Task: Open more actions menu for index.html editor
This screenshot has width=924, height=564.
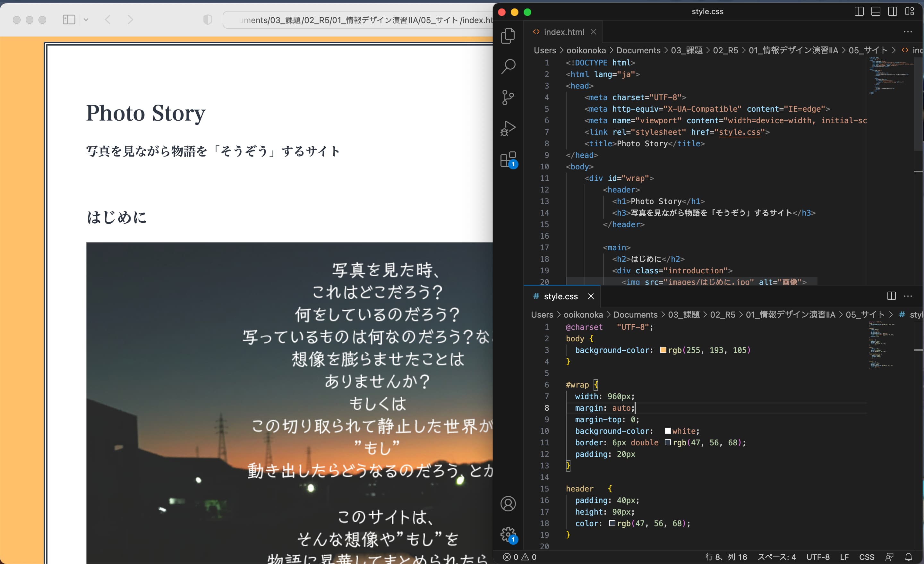Action: click(908, 32)
